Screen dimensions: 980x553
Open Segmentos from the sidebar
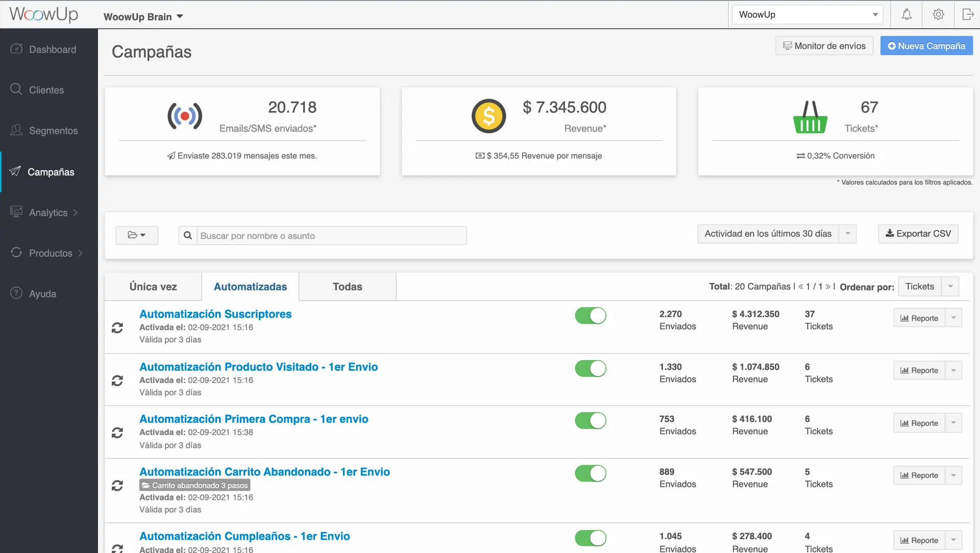53,131
